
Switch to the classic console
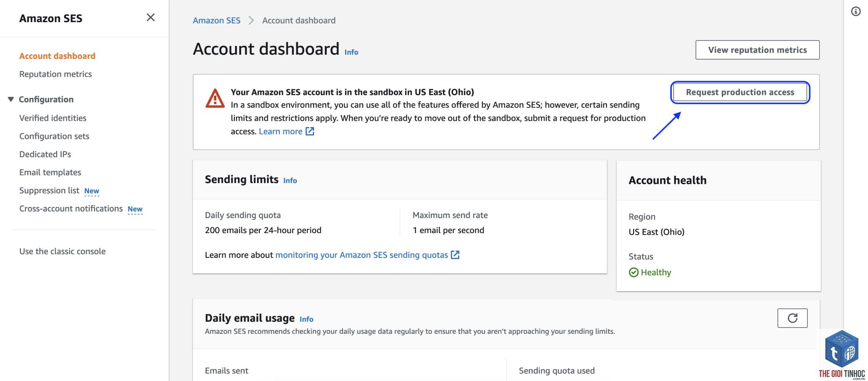62,251
